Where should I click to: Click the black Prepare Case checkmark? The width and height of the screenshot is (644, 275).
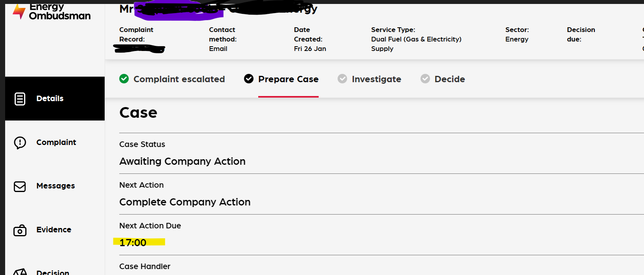(x=249, y=79)
